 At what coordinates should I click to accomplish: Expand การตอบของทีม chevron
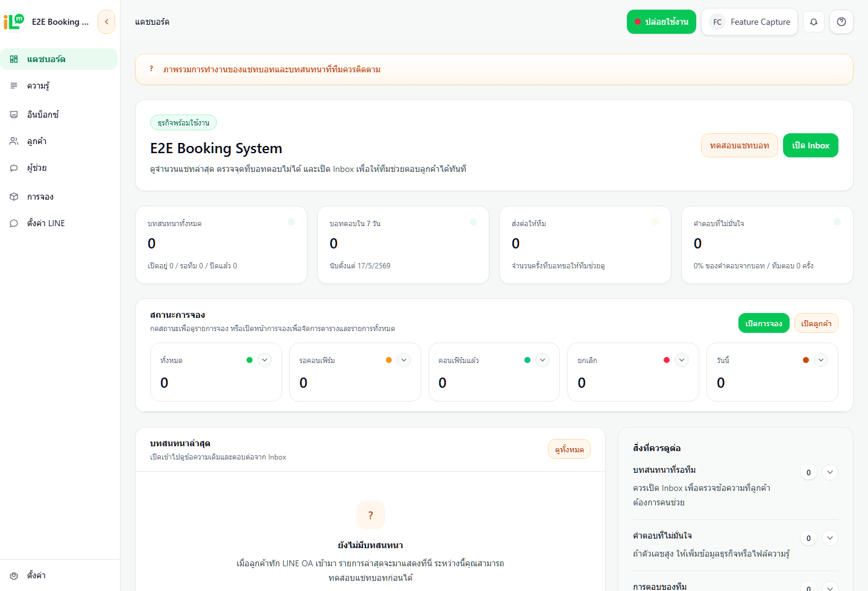click(830, 587)
